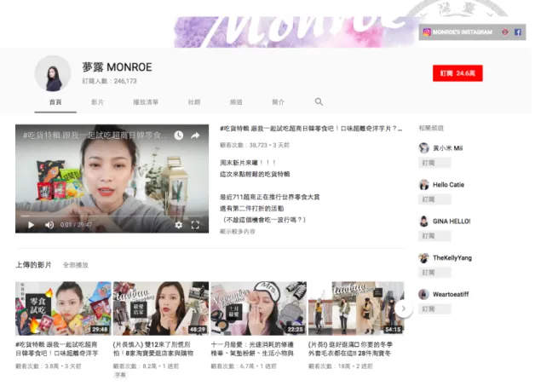The image size is (535, 392).
Task: Open the 54:15 winter outfits thumbnail
Action: coord(356,308)
